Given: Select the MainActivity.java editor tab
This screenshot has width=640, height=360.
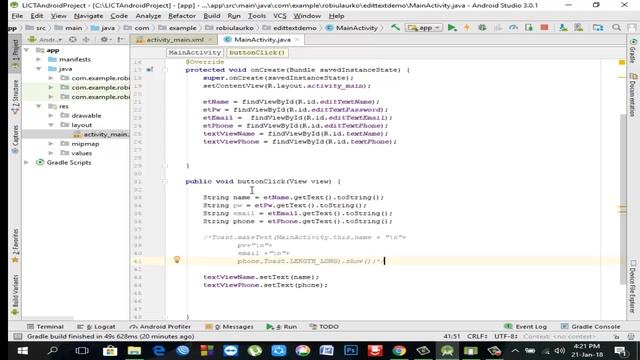Looking at the screenshot, I should pyautogui.click(x=262, y=40).
